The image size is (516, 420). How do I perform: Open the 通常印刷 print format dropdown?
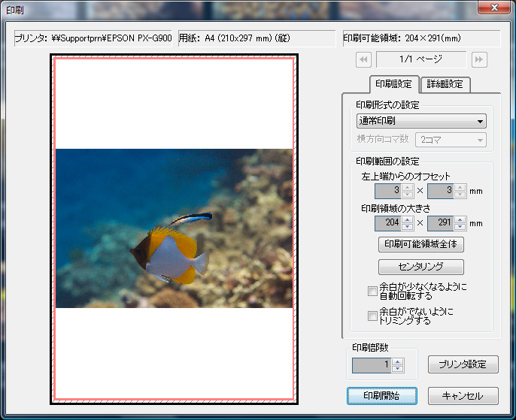(x=421, y=121)
